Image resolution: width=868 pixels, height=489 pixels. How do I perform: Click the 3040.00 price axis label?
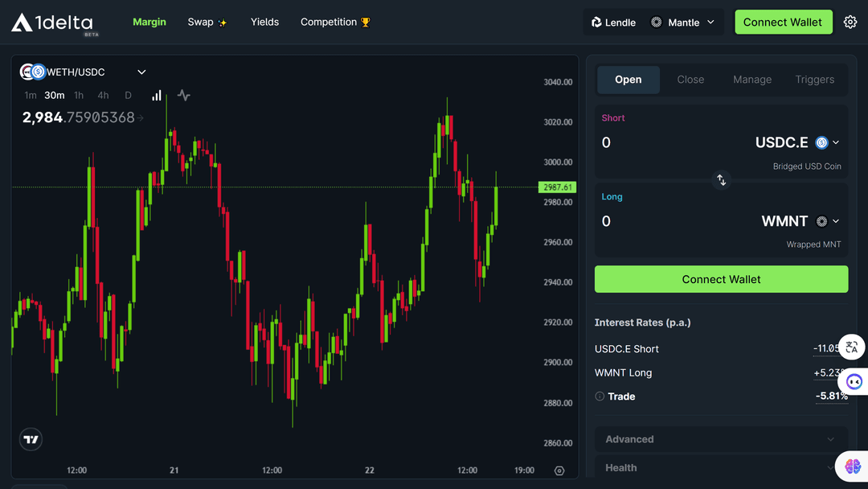click(x=558, y=82)
